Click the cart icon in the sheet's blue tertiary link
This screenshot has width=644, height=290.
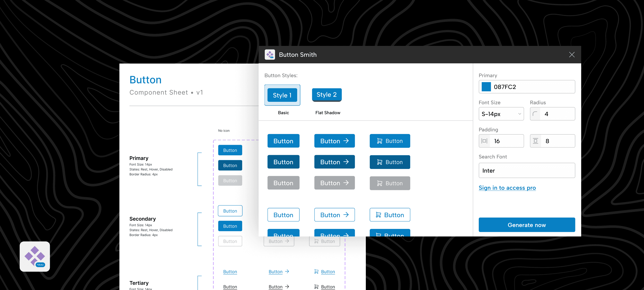(316, 271)
